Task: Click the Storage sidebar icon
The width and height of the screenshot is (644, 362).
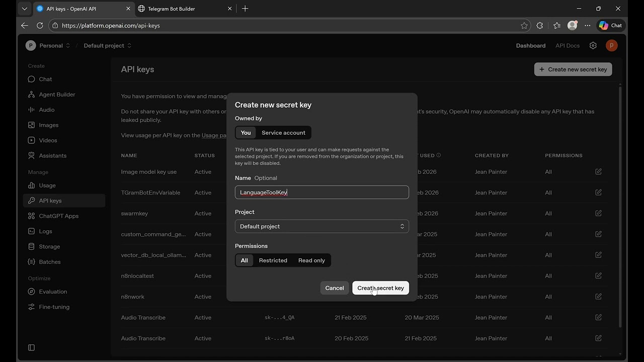Action: pyautogui.click(x=31, y=246)
